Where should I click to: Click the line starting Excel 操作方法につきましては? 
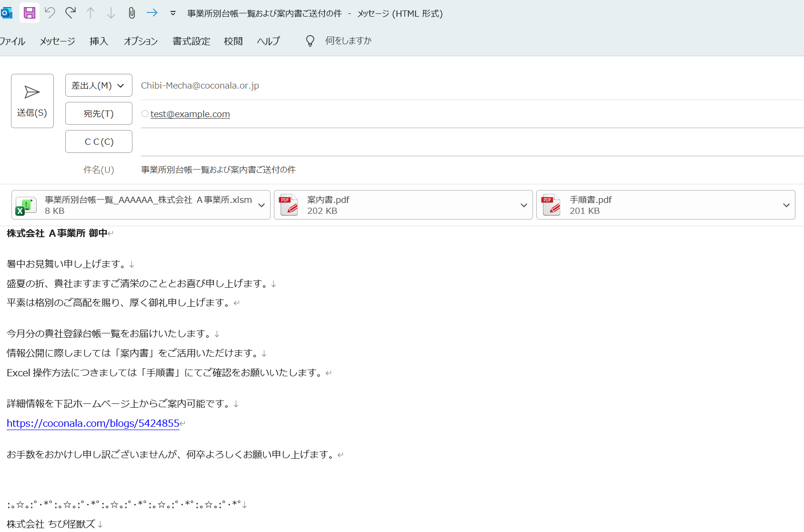(x=165, y=373)
